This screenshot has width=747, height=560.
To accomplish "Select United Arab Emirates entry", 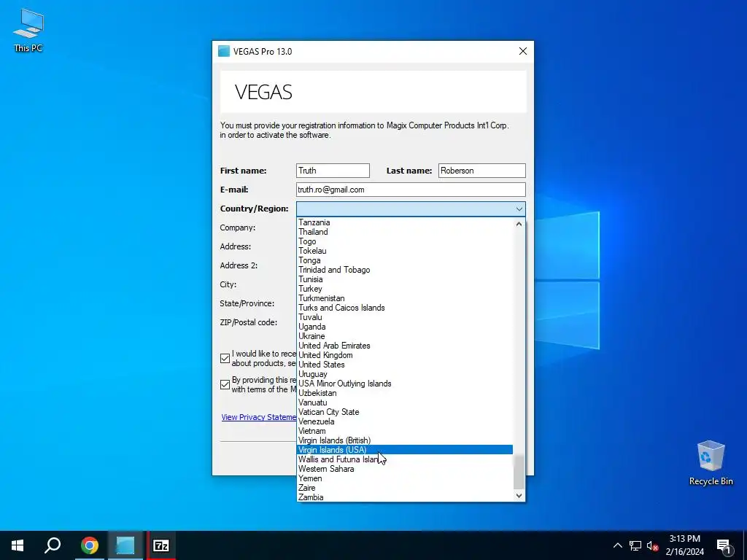I will point(405,346).
